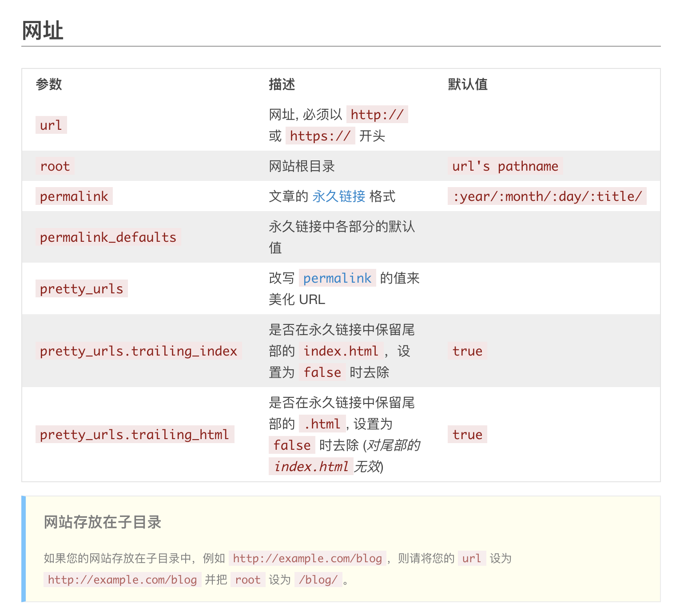Click the permalink parameter name

tap(74, 196)
